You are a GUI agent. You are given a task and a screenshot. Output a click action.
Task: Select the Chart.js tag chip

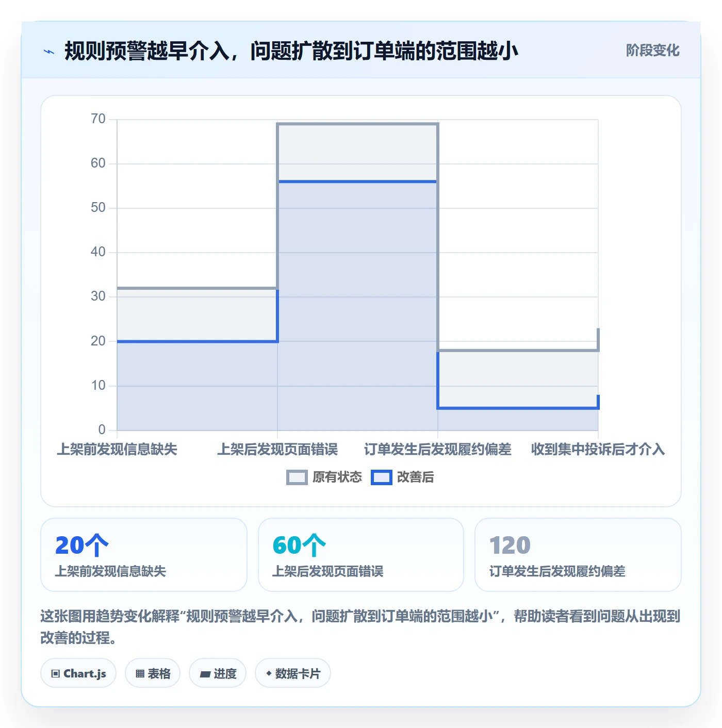click(x=78, y=673)
